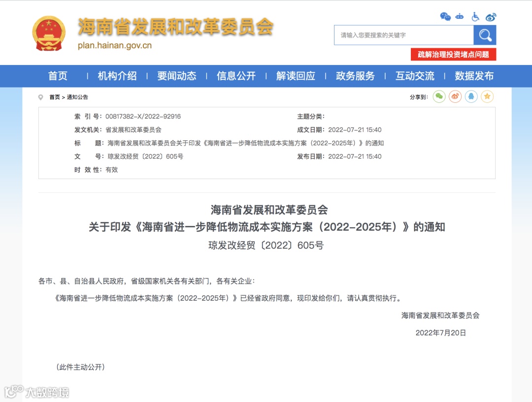Click the national emblem logo
Viewport: 532px width, 402px height.
point(49,33)
